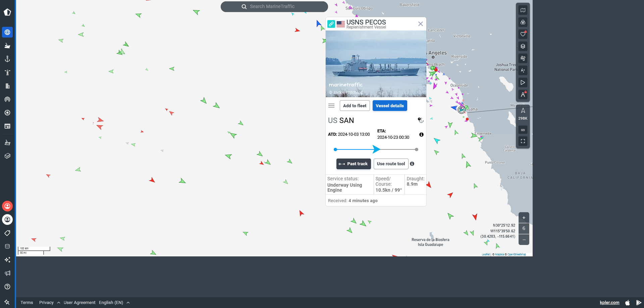Click the selected vessel marker near Tijuana
This screenshot has width=644, height=308.
click(x=462, y=110)
